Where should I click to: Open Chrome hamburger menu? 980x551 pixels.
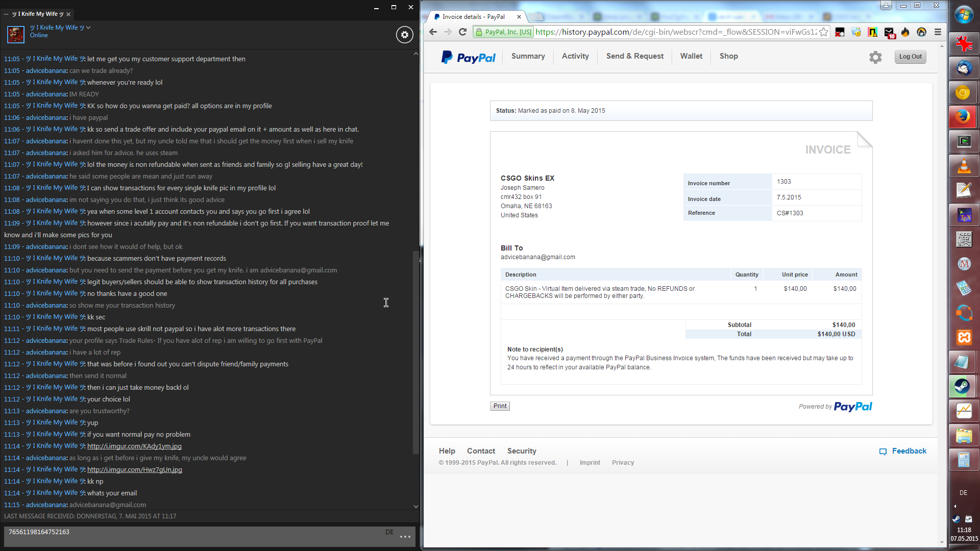[938, 32]
